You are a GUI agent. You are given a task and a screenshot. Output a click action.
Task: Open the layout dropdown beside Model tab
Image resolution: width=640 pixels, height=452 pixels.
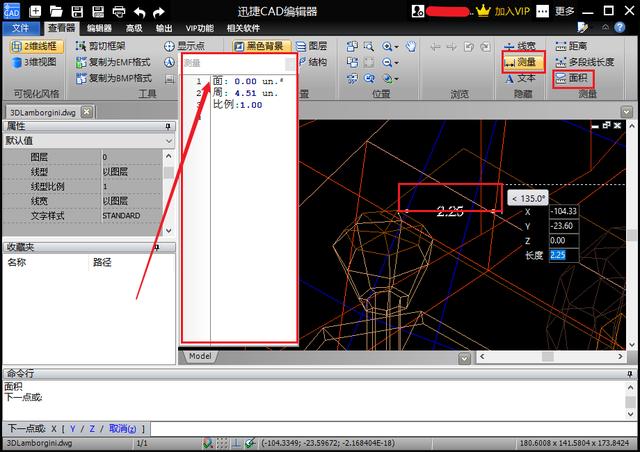[x=464, y=358]
